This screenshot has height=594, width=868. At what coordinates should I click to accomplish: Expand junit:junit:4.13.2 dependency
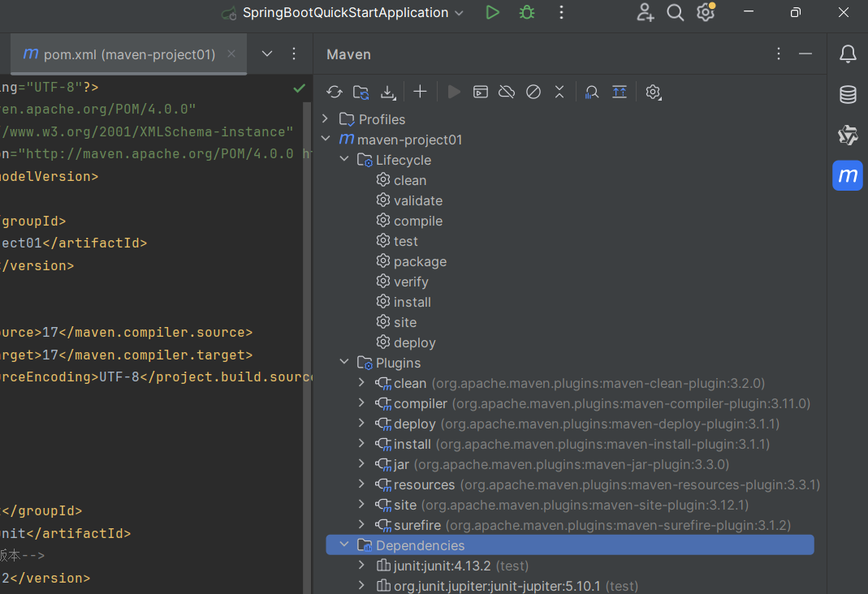coord(361,566)
